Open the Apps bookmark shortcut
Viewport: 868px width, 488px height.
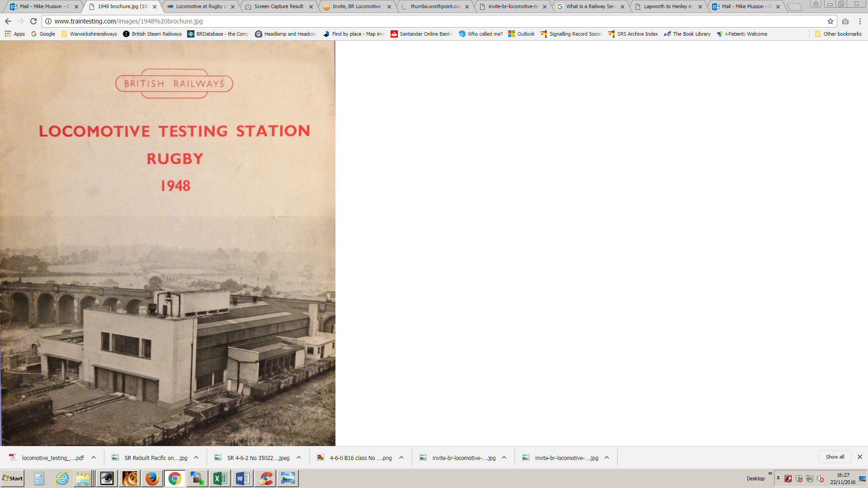coord(15,34)
